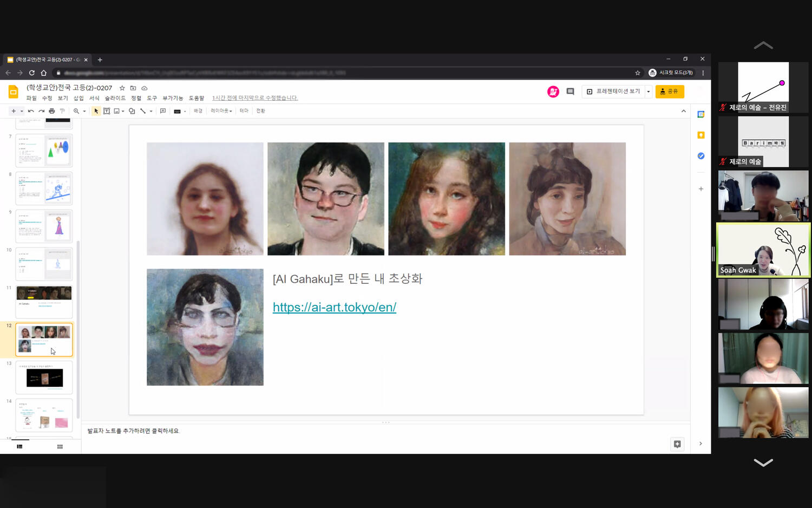Click the Explore button at bottom right

677,444
